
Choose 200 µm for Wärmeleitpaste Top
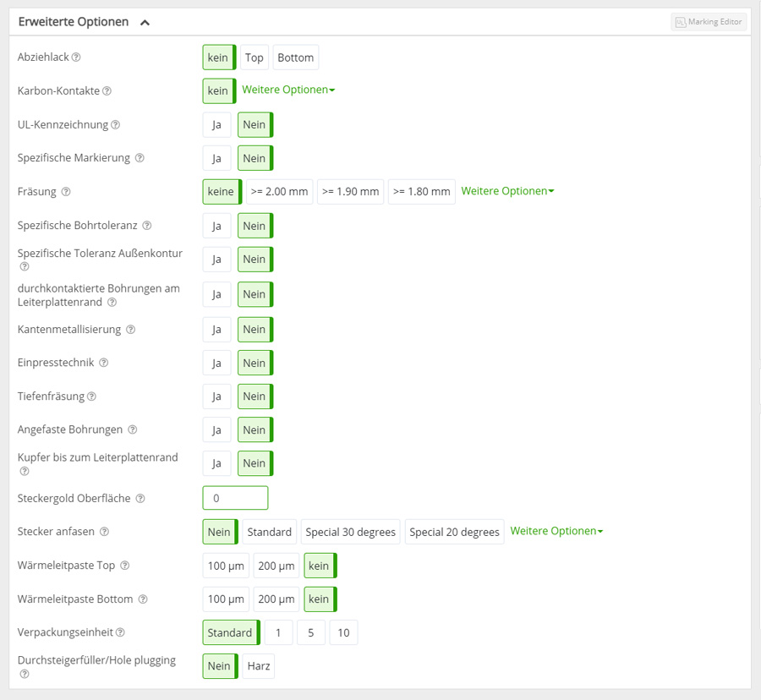pos(276,566)
